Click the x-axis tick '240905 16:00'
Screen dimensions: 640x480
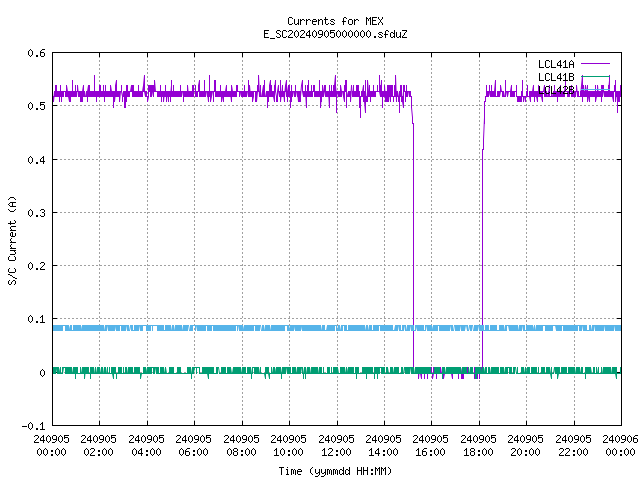pos(430,446)
